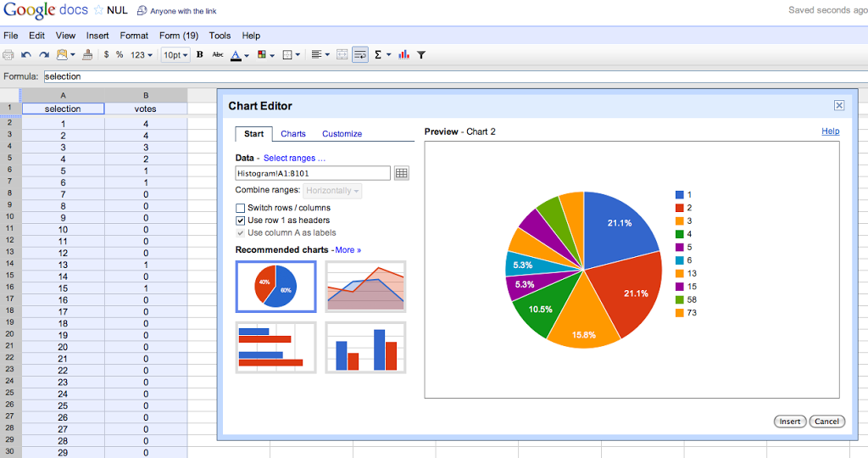868x458 pixels.
Task: Open the File menu
Action: click(x=10, y=36)
